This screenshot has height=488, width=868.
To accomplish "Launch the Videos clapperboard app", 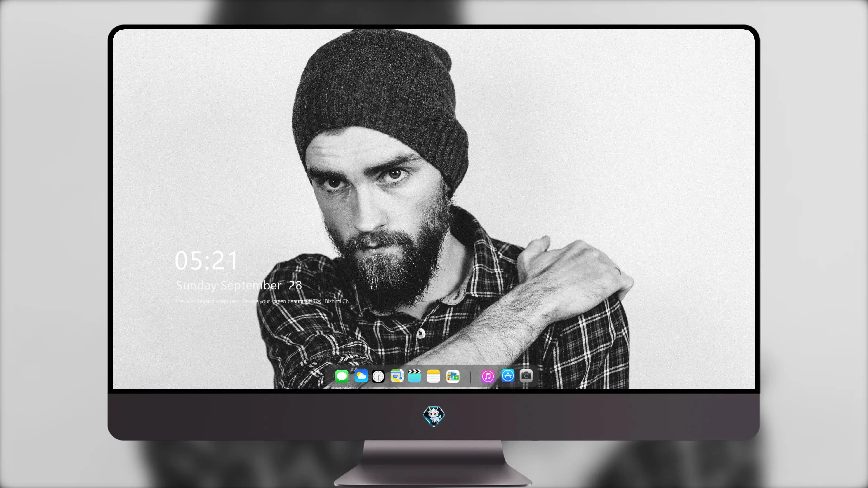I will [x=415, y=376].
